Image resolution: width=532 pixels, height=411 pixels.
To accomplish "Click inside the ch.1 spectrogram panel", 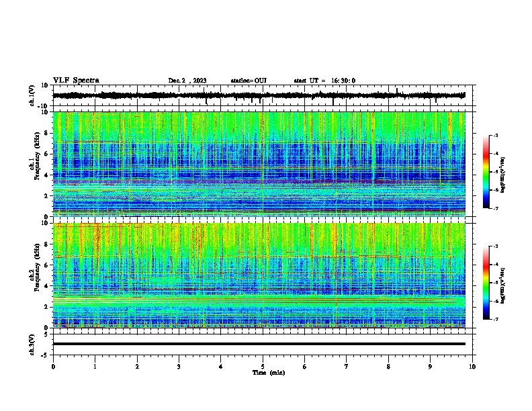I will [x=259, y=164].
